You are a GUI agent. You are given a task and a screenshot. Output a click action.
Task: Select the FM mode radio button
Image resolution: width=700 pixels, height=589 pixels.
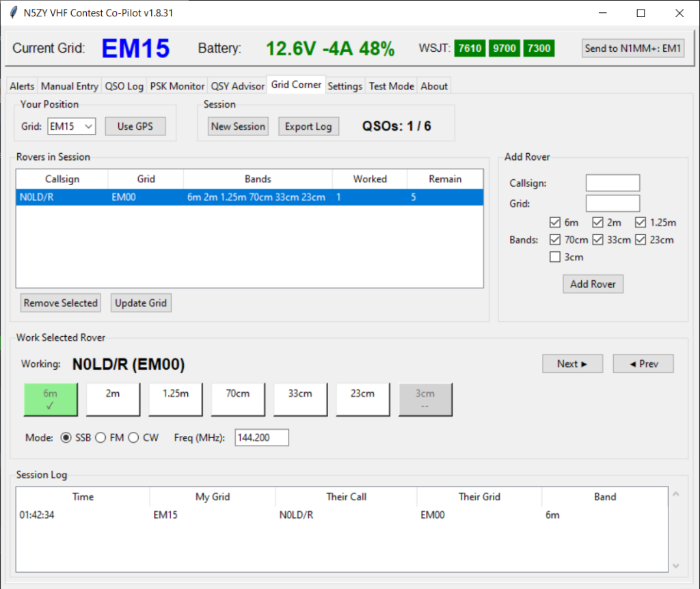100,437
